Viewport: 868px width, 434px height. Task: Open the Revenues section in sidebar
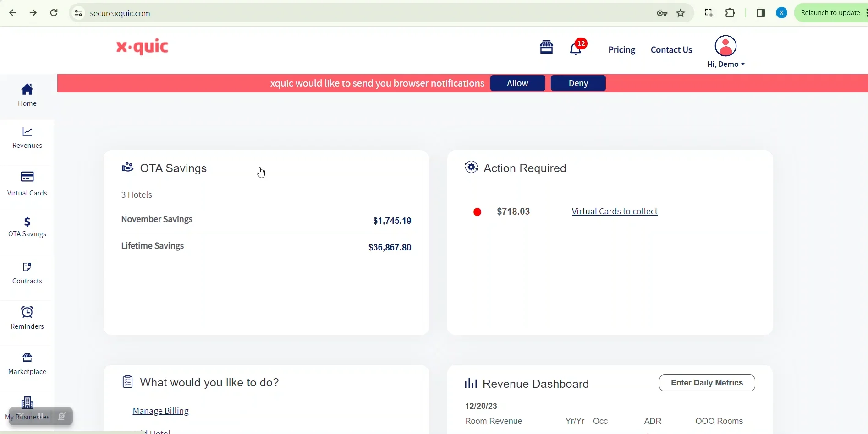27,137
